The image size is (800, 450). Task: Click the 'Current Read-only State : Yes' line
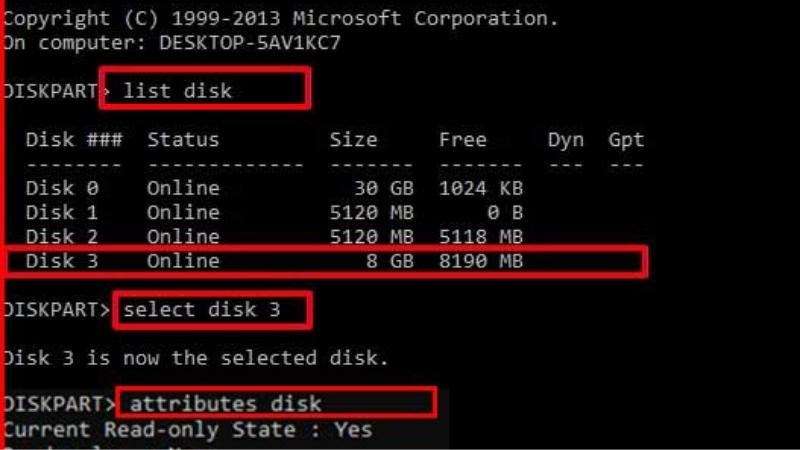[188, 430]
